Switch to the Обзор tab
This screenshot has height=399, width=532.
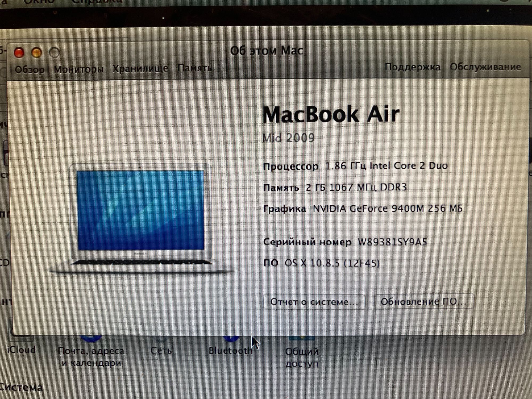[30, 70]
